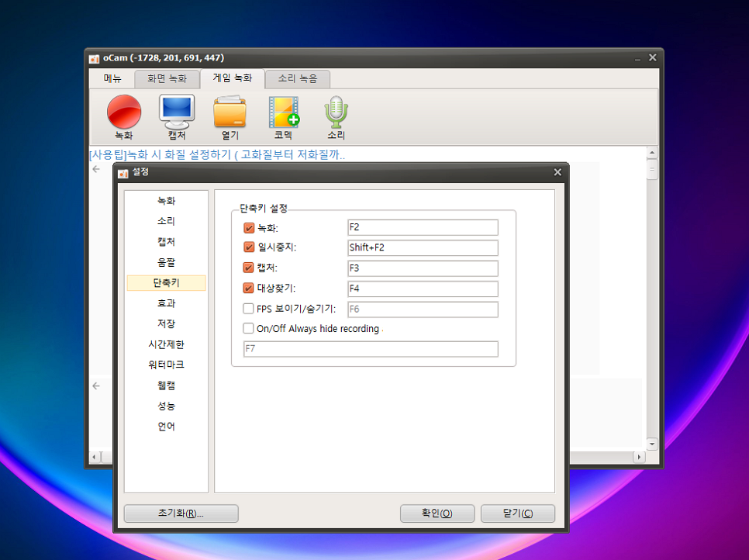Click the vertical scrollbar thumb in oCam
The height and width of the screenshot is (560, 749).
pos(652,170)
